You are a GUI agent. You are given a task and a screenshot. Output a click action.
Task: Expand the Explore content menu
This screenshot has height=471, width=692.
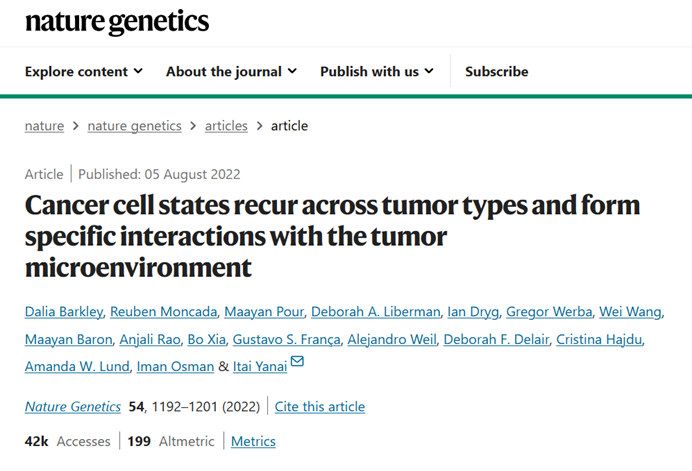[84, 71]
